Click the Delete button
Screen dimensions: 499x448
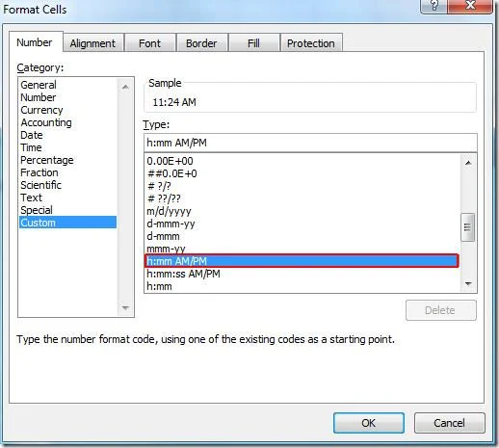pyautogui.click(x=441, y=310)
